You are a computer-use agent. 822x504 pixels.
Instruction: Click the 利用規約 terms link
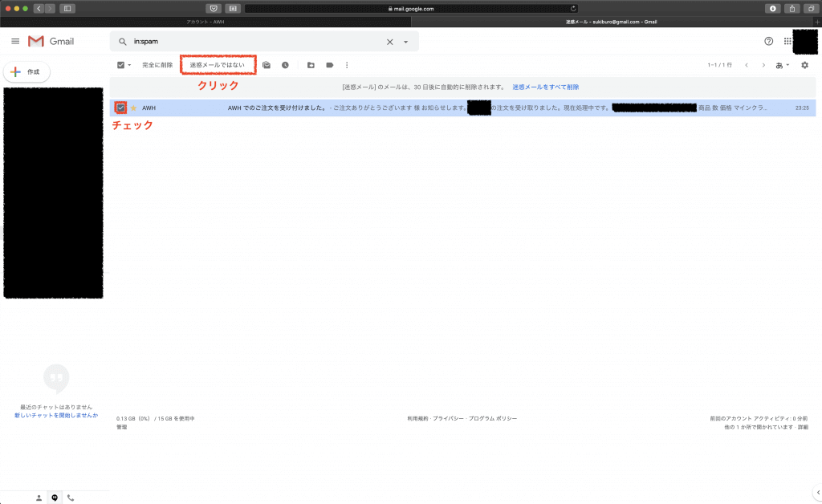(x=417, y=419)
